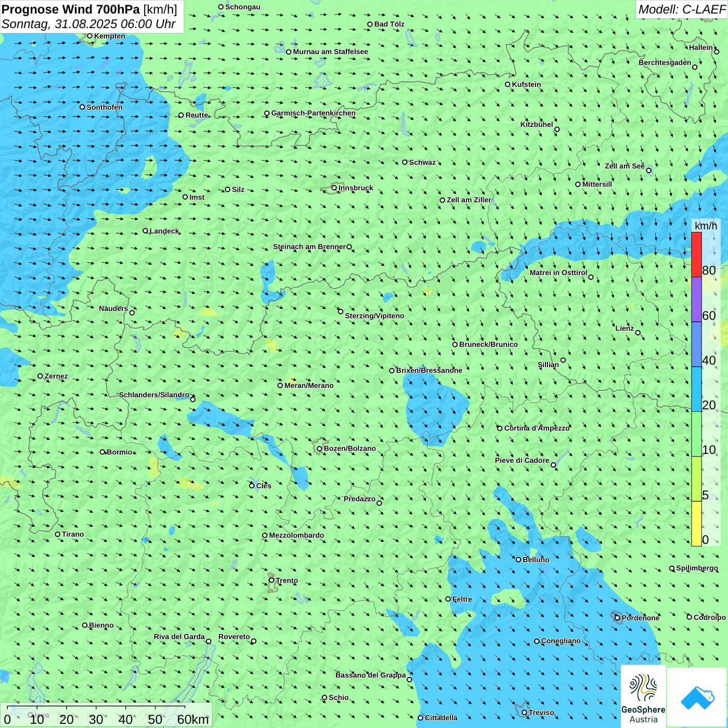Click the Cortina d'Ampezzo marker
728x728 pixels.
(x=500, y=428)
